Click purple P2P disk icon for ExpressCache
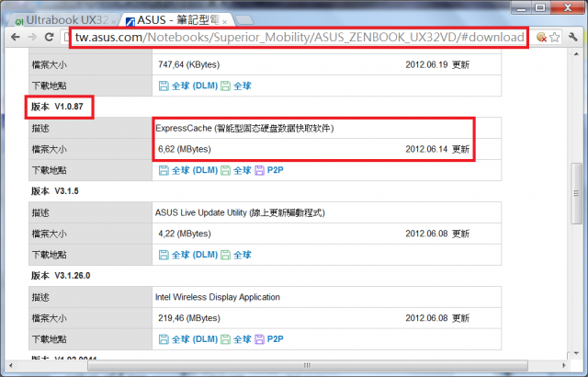Viewport: 588px width, 377px height. tap(259, 170)
